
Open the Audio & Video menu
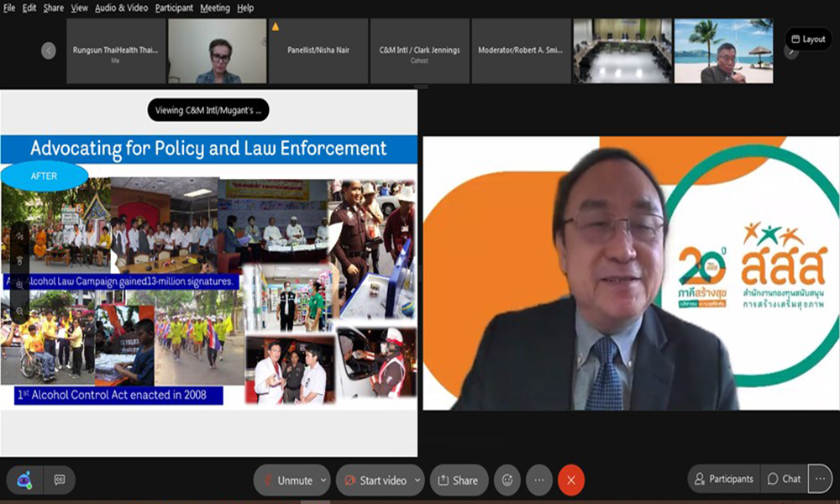pos(121,8)
